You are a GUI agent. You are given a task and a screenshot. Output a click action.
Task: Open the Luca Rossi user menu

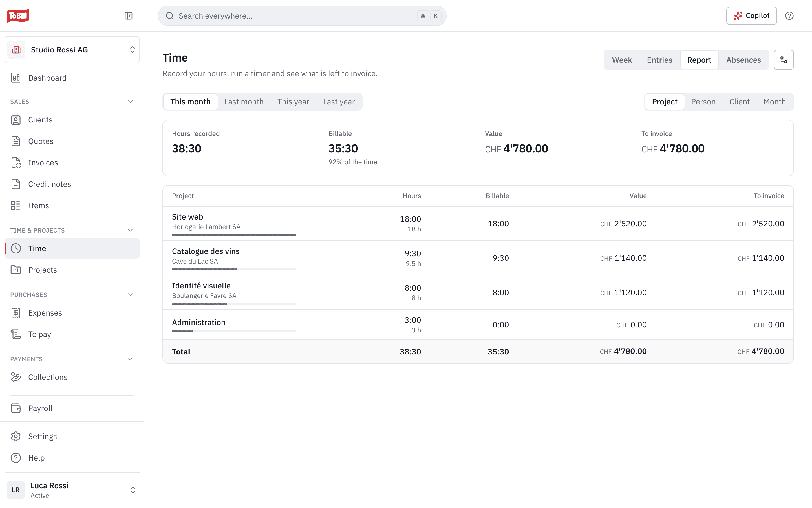point(72,490)
